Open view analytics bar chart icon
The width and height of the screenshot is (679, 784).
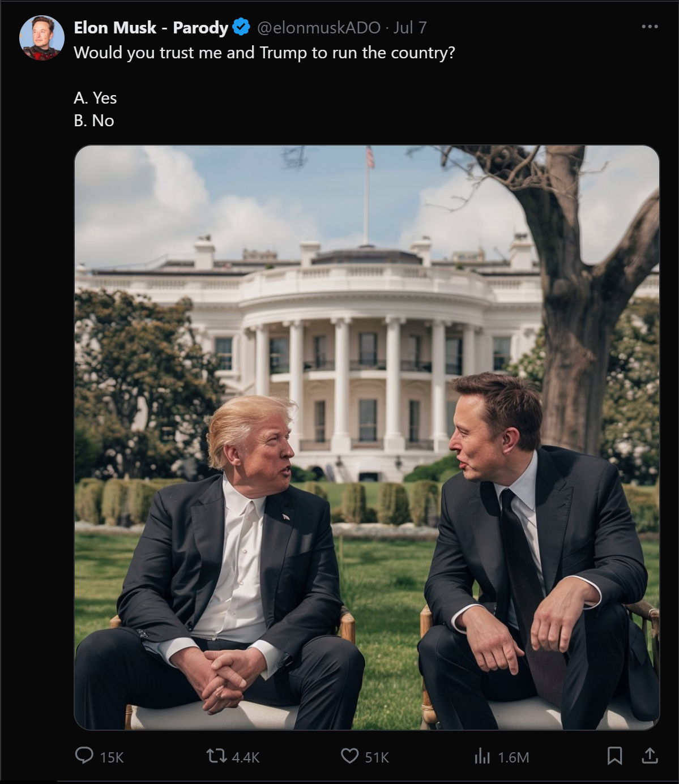coord(482,756)
